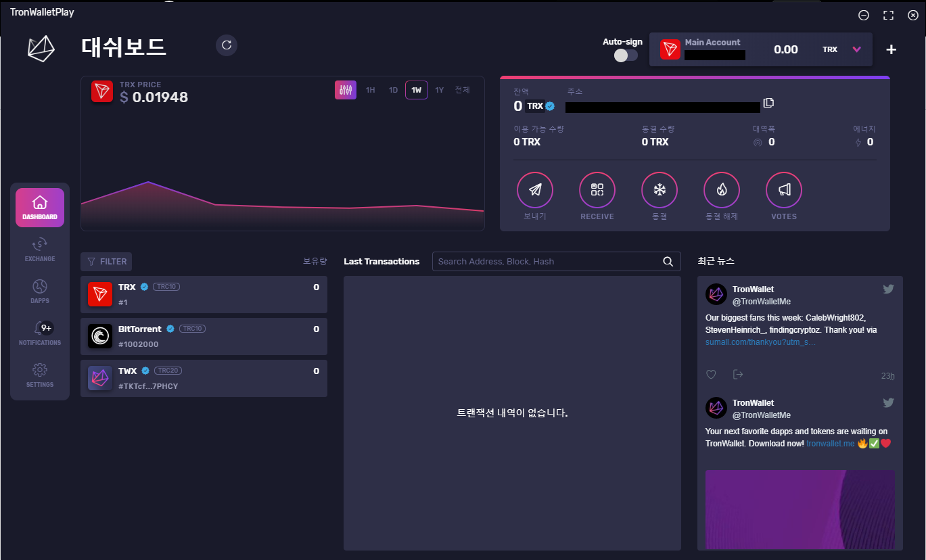This screenshot has height=560, width=926.
Task: Click the 에너지 energy bolt icon
Action: coord(858,142)
